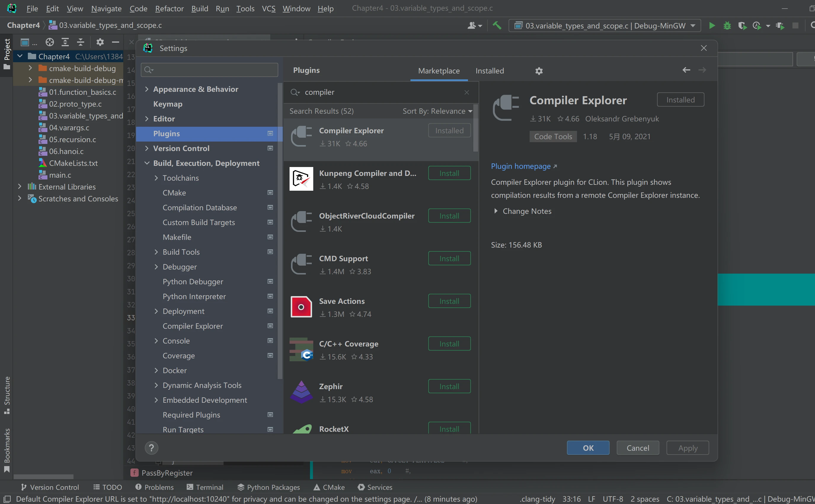
Task: Click the Select Opened File crosshair icon
Action: point(50,42)
